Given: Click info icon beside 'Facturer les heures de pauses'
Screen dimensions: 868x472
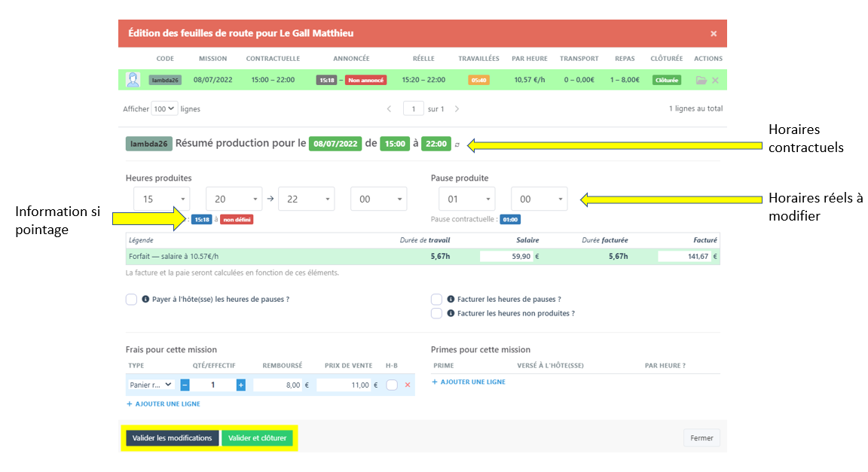Looking at the screenshot, I should 451,300.
